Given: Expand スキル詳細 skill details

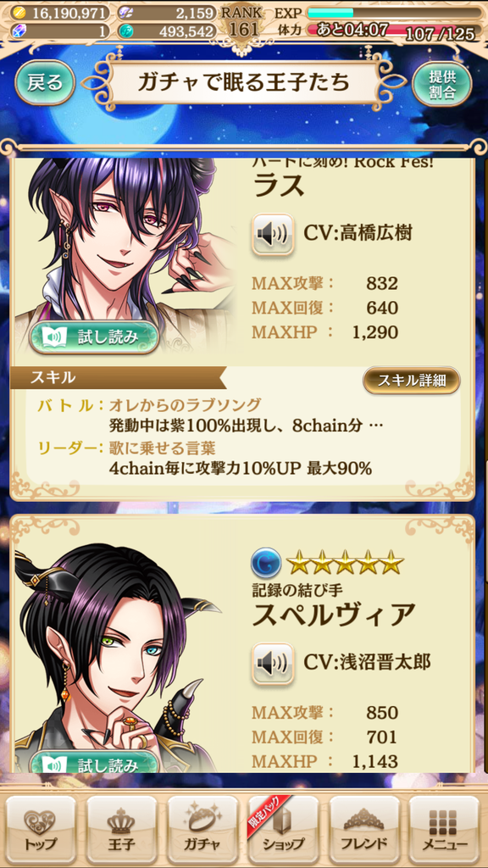Looking at the screenshot, I should coord(412,380).
